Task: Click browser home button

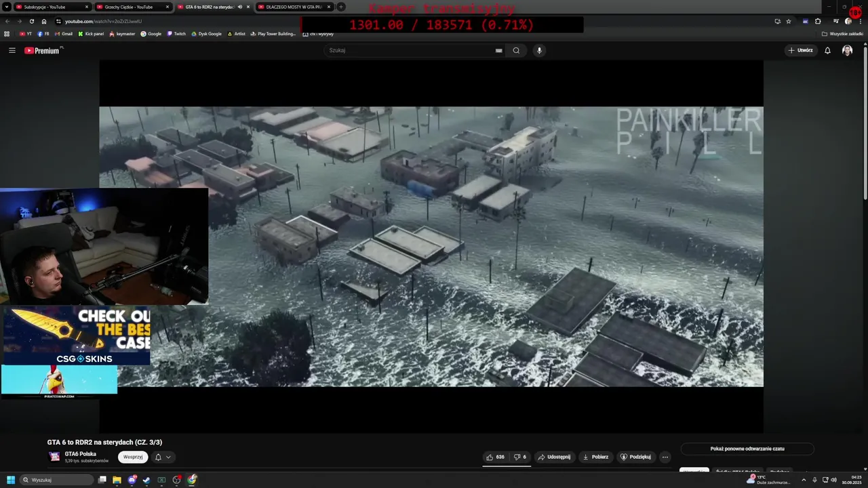Action: [x=44, y=21]
